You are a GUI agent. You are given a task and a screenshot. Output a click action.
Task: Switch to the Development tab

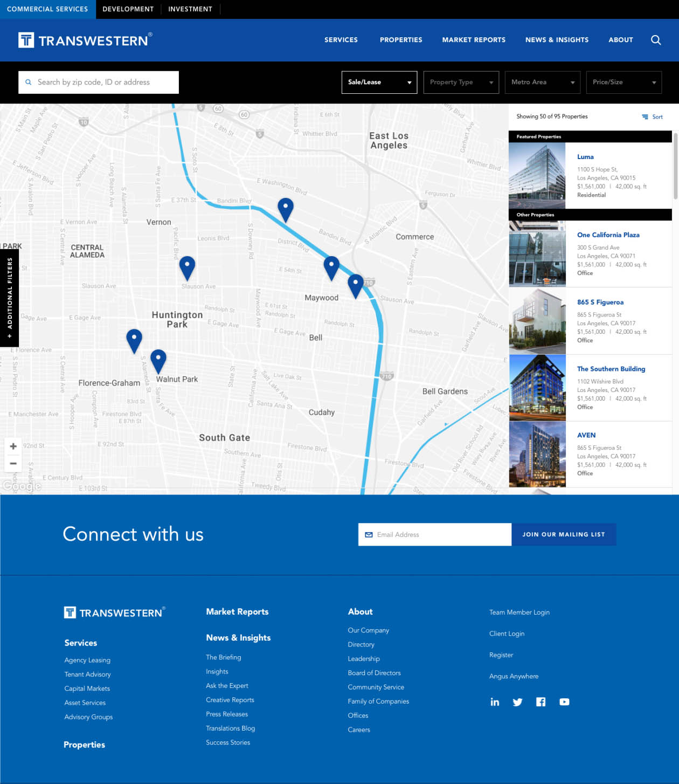[128, 9]
